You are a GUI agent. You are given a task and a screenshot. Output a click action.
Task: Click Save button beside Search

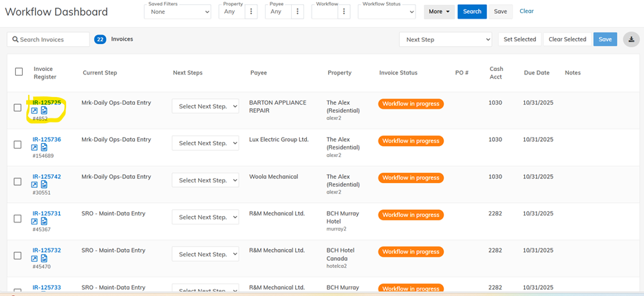coord(500,12)
